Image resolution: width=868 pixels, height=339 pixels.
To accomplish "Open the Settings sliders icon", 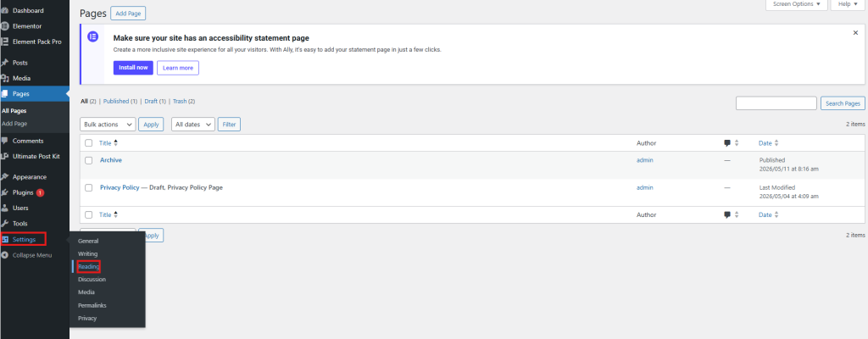I will pos(5,239).
